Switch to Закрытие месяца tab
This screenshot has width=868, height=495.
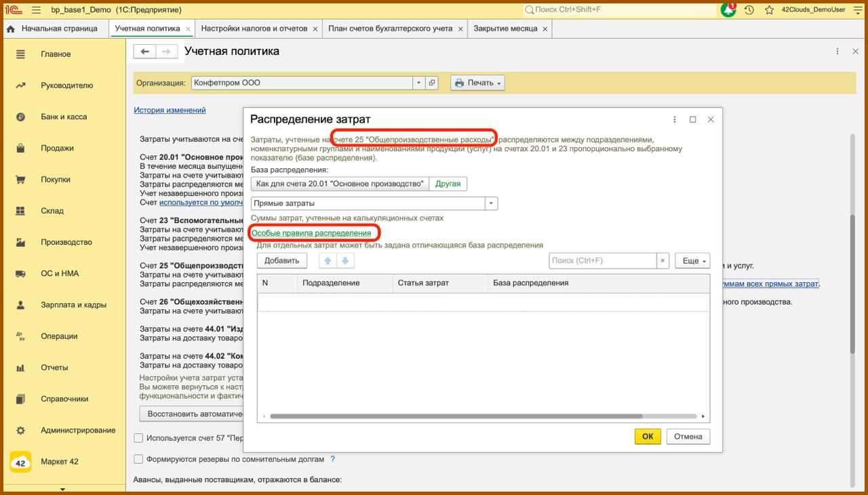tap(505, 28)
